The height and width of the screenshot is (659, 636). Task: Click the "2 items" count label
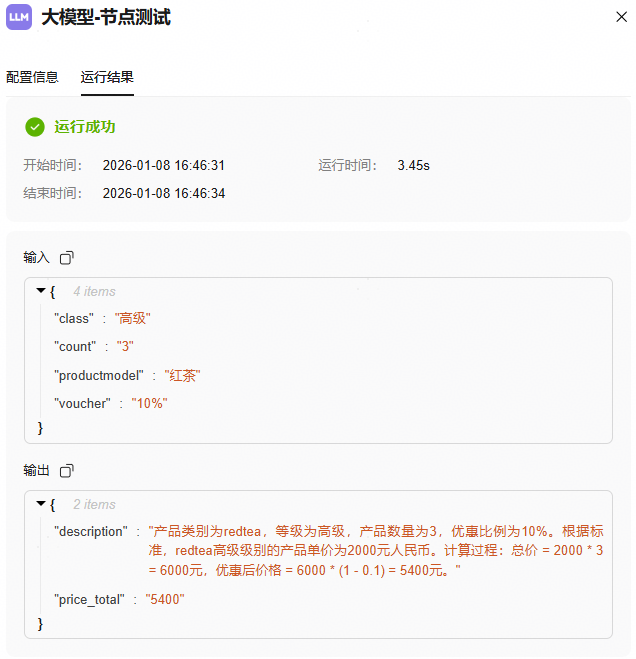point(94,505)
